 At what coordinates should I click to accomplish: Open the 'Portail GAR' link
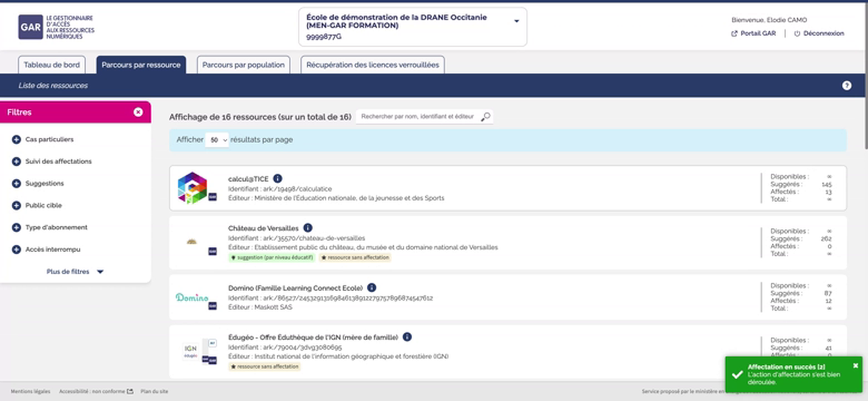pos(753,33)
